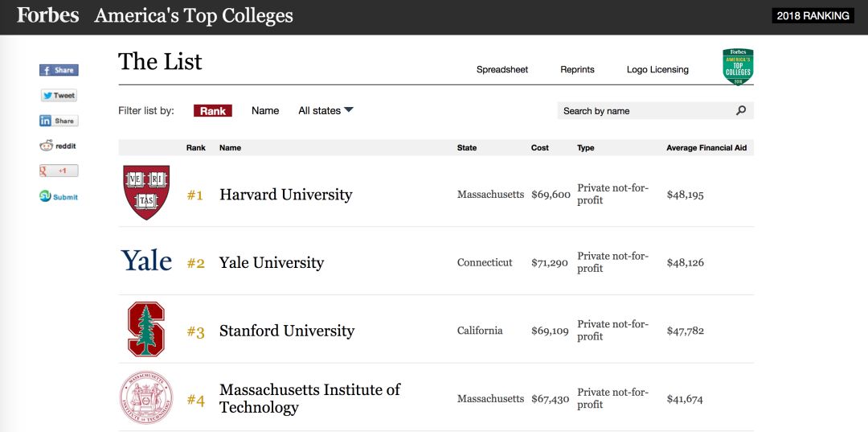Click the Facebook Share button
The image size is (868, 432).
click(x=59, y=70)
